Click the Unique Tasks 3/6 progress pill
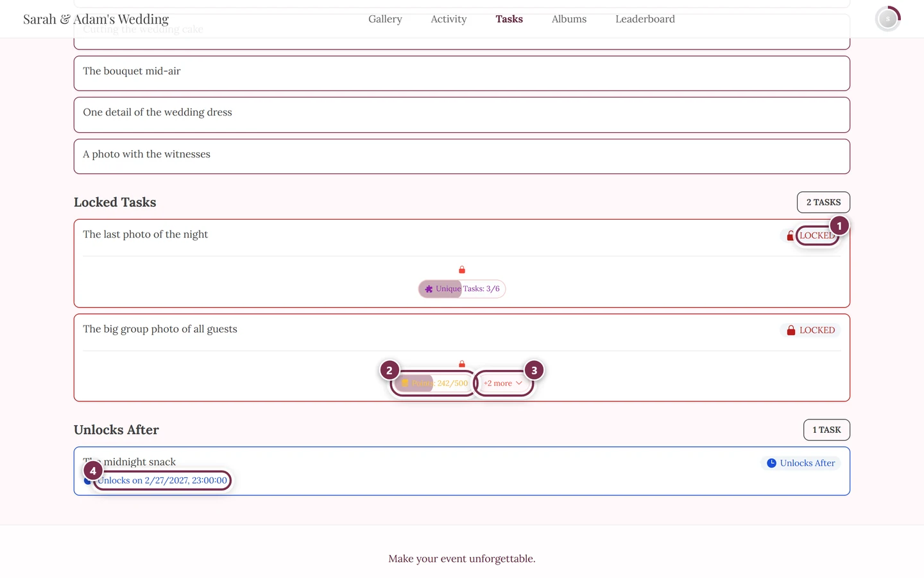924x578 pixels. (x=462, y=289)
